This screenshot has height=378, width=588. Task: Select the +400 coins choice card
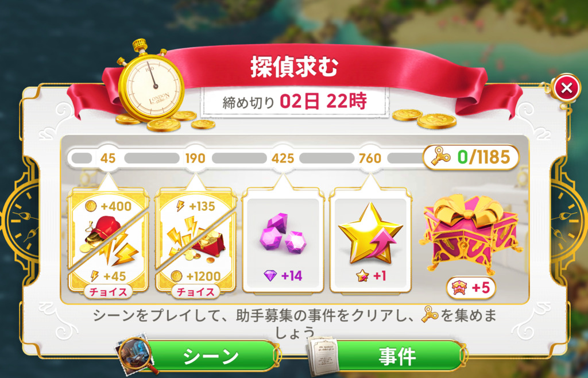(109, 239)
